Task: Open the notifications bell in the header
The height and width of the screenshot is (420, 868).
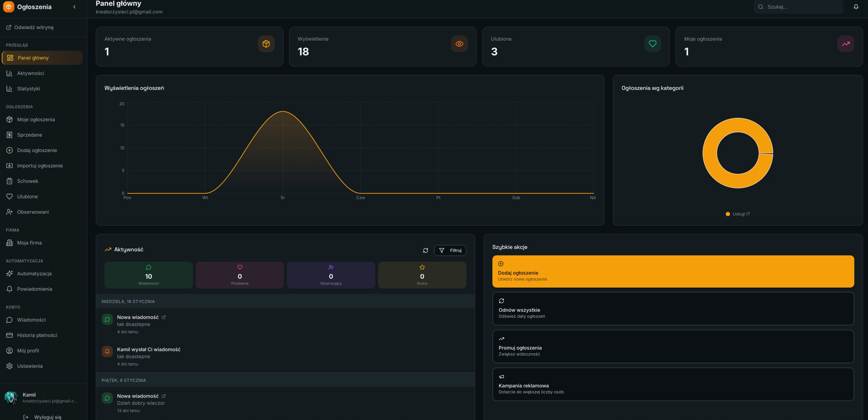Action: (x=856, y=7)
